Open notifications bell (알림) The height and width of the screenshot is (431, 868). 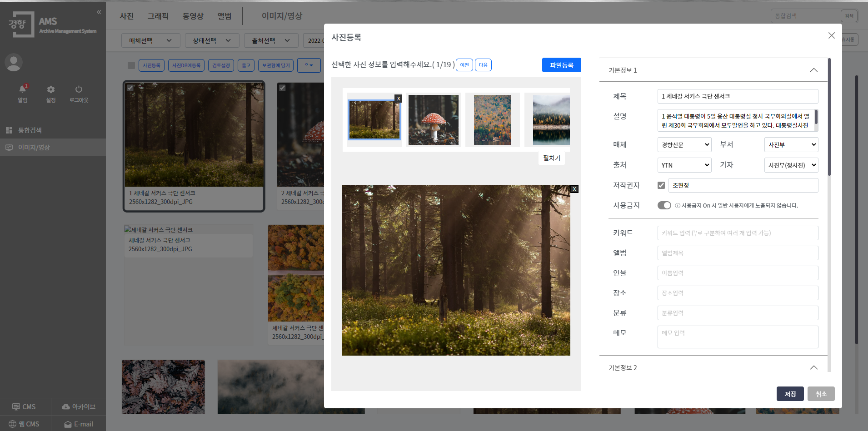point(23,93)
